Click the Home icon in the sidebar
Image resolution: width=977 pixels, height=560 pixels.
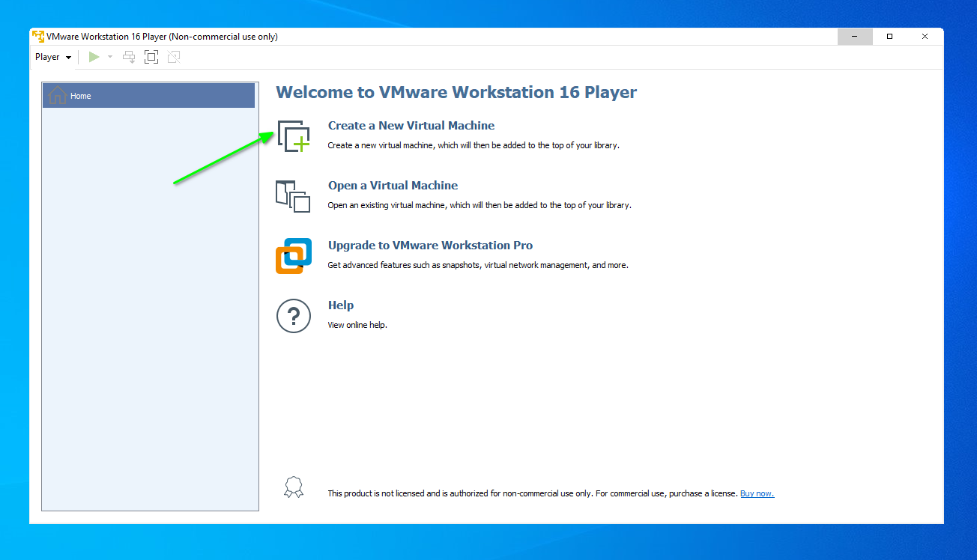click(x=58, y=95)
